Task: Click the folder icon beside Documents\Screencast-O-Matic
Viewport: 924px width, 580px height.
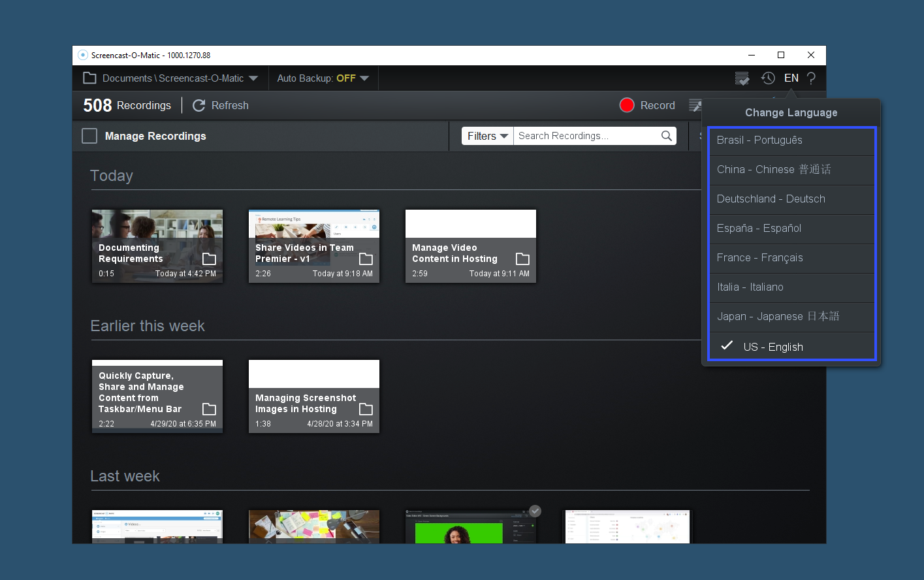Action: (x=89, y=78)
